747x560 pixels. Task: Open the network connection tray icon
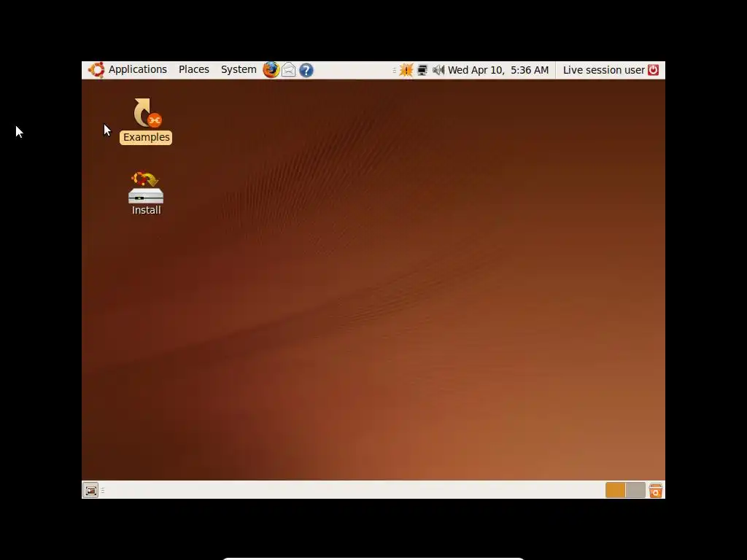coord(422,70)
